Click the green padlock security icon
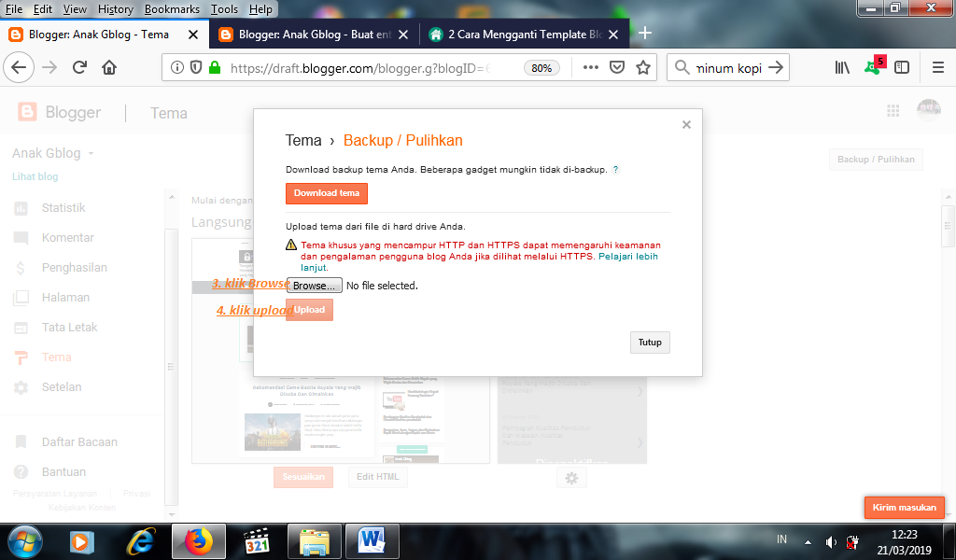Screen dimensions: 956x560 215,67
